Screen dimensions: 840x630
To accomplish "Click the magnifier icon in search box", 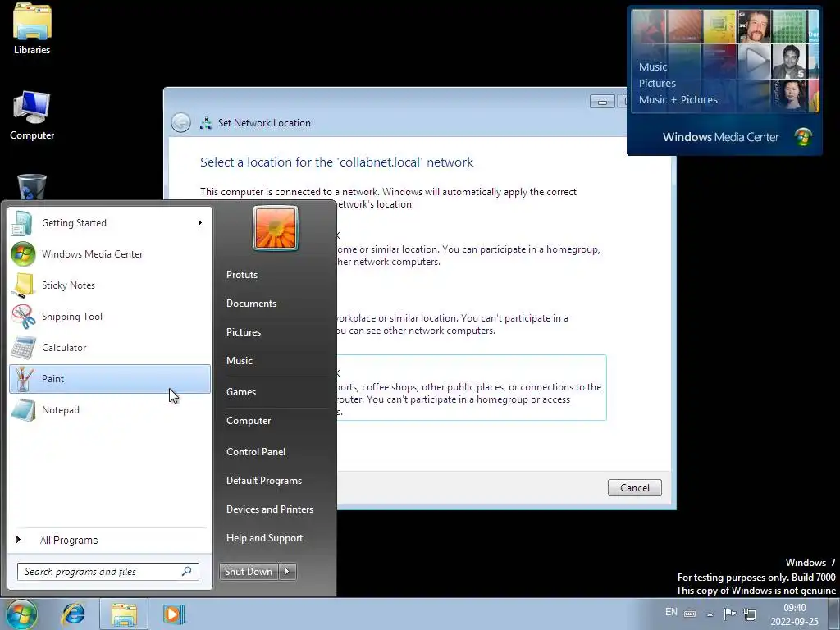I will pyautogui.click(x=186, y=571).
